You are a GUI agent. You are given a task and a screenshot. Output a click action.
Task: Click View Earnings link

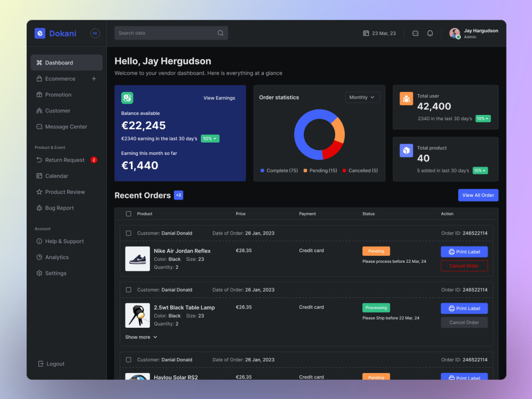(x=219, y=98)
